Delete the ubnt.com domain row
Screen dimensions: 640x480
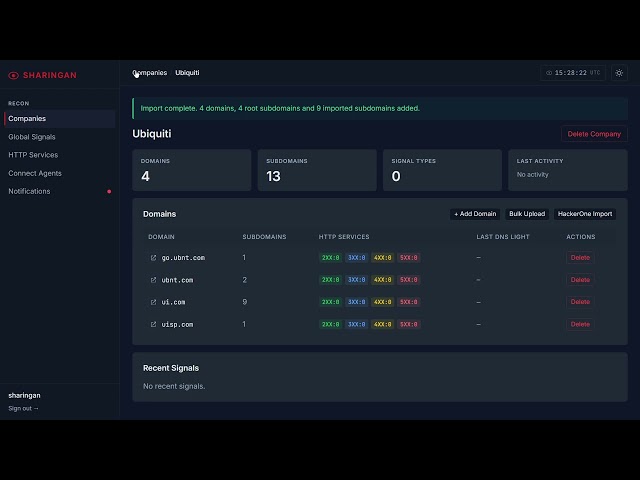click(580, 280)
